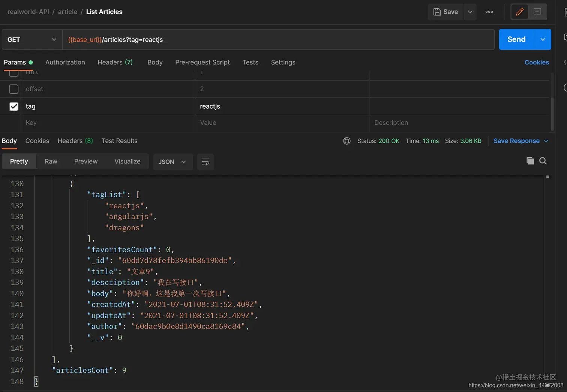Click the List Articles request title
Image resolution: width=567 pixels, height=392 pixels.
[x=104, y=12]
